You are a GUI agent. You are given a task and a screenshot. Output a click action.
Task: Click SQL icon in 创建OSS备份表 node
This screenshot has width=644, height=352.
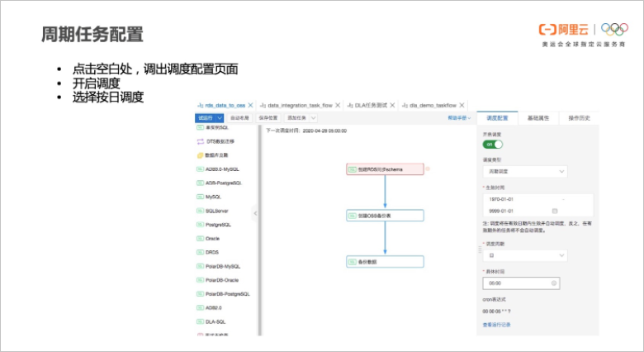(x=353, y=216)
